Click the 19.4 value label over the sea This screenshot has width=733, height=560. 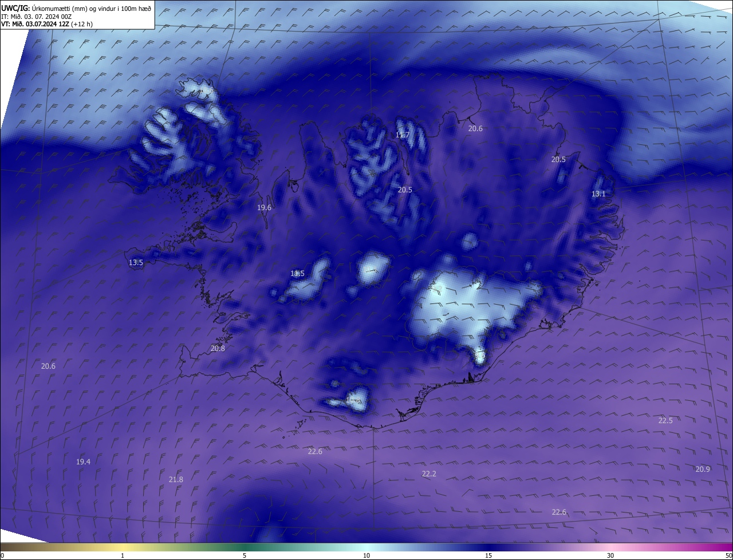point(83,462)
